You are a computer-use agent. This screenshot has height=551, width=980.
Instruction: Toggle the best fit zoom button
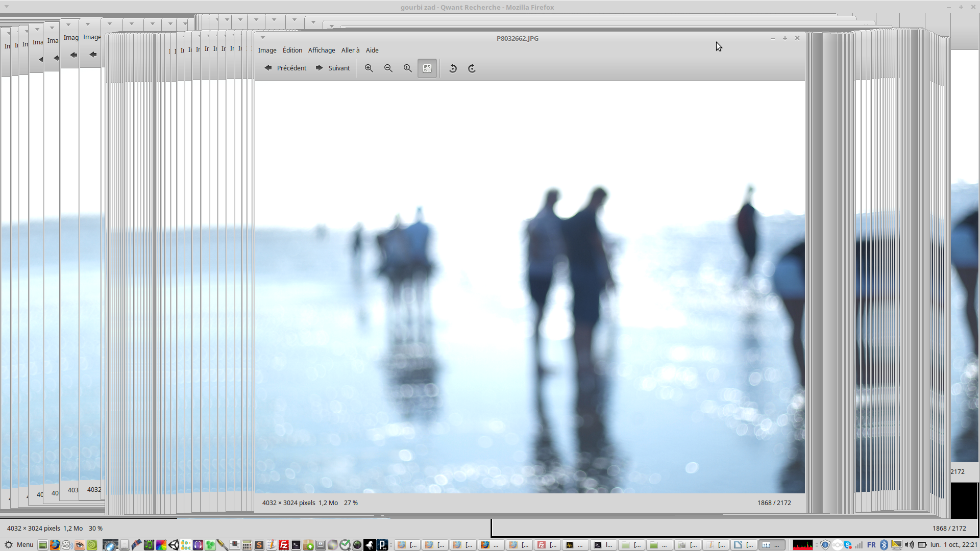click(427, 68)
